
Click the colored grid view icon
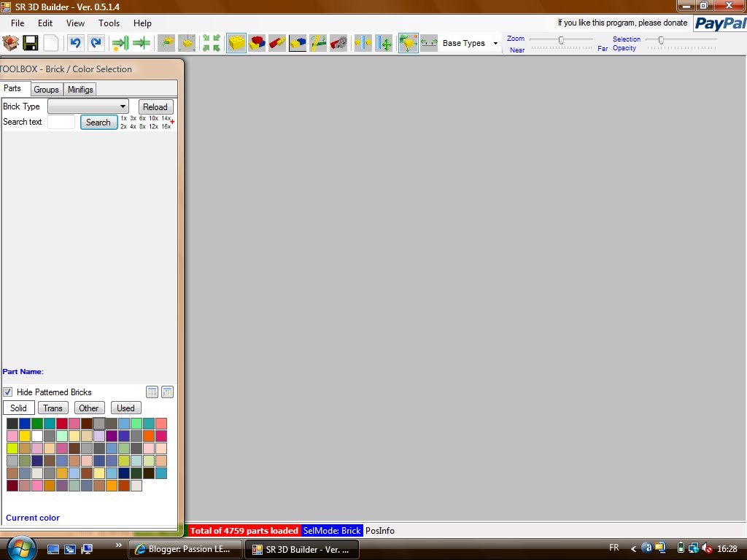click(x=167, y=392)
